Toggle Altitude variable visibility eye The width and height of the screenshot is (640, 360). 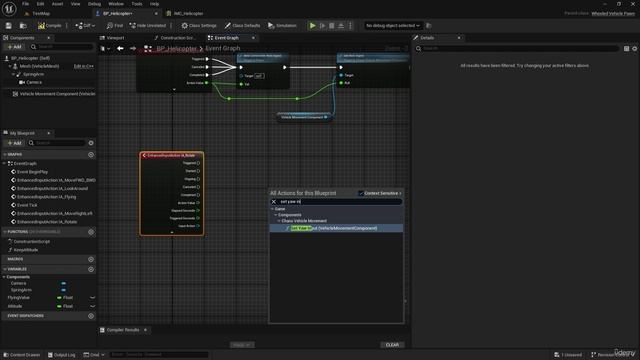click(92, 306)
